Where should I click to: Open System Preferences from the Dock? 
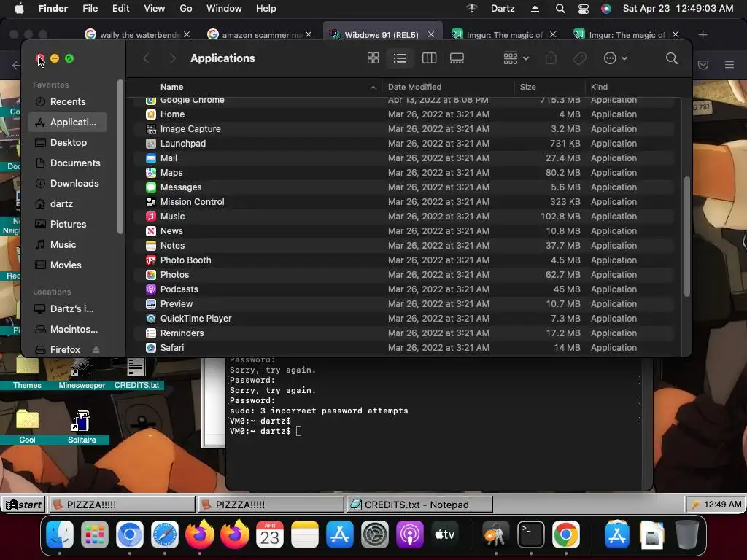[375, 534]
